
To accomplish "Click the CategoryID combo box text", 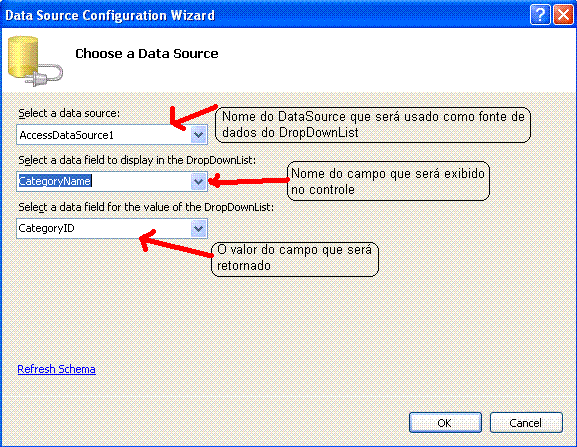I will coord(46,228).
